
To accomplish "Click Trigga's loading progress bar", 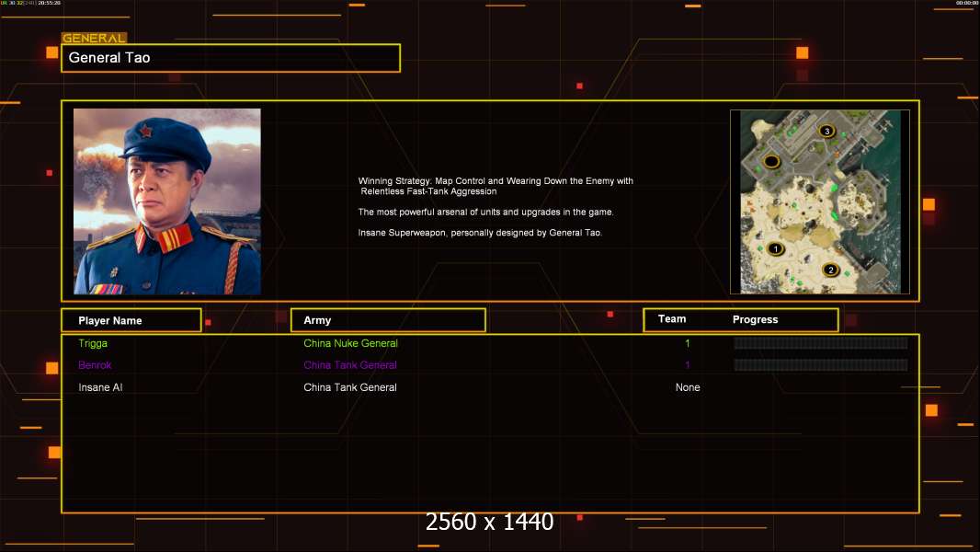I will pos(821,342).
